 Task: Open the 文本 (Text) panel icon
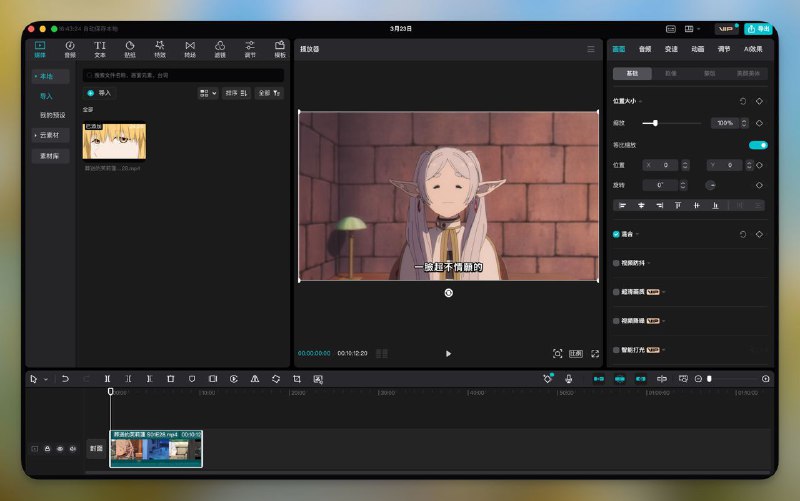100,48
